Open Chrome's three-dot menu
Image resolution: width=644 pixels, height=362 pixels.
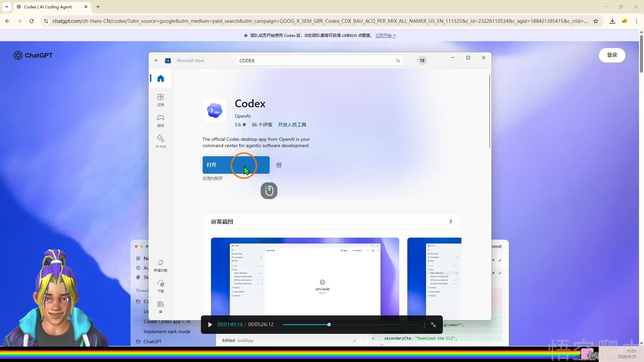(x=636, y=21)
